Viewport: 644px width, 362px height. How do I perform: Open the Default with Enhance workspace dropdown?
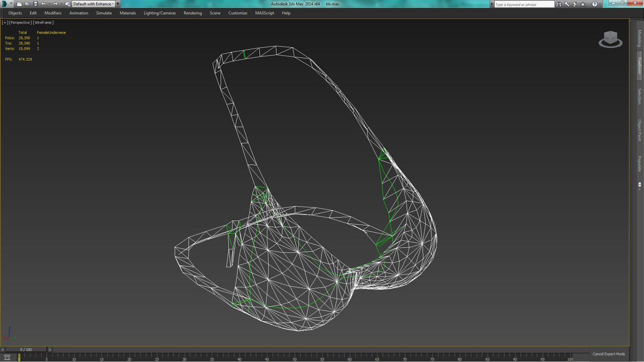93,4
